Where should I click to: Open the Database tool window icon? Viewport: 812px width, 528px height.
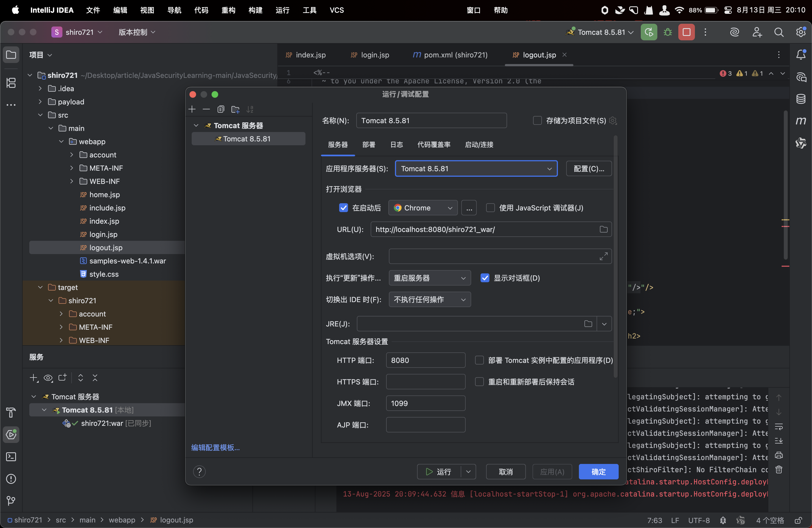click(801, 99)
